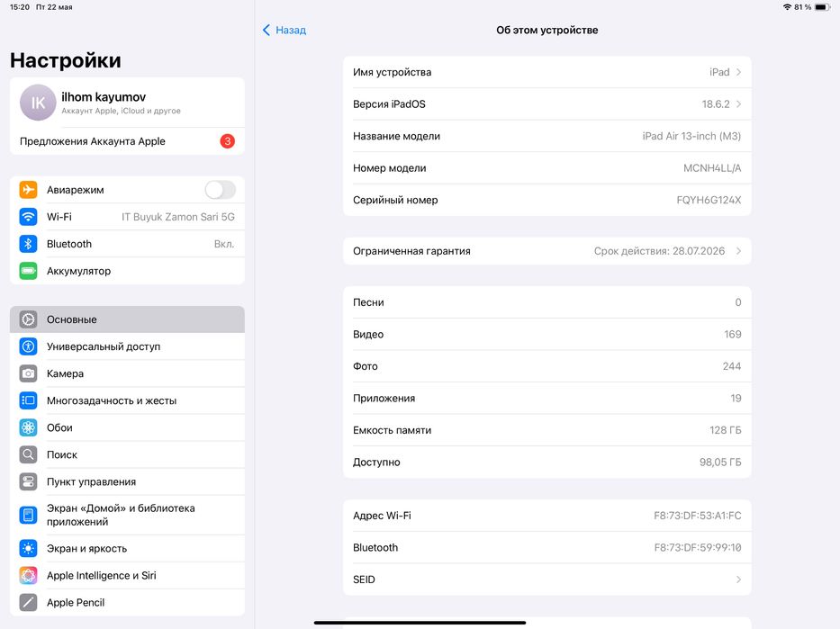Open Предложения Аккаунта Apple
This screenshot has width=840, height=629.
pyautogui.click(x=127, y=141)
